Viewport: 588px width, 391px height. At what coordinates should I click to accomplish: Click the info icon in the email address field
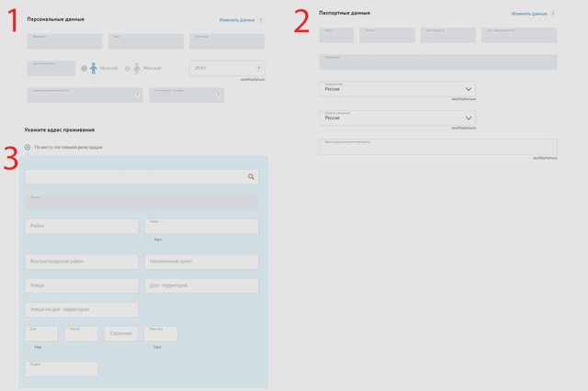point(137,95)
